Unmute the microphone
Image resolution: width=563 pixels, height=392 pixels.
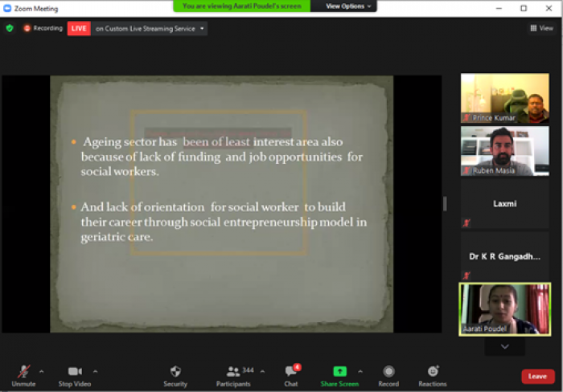tap(23, 371)
